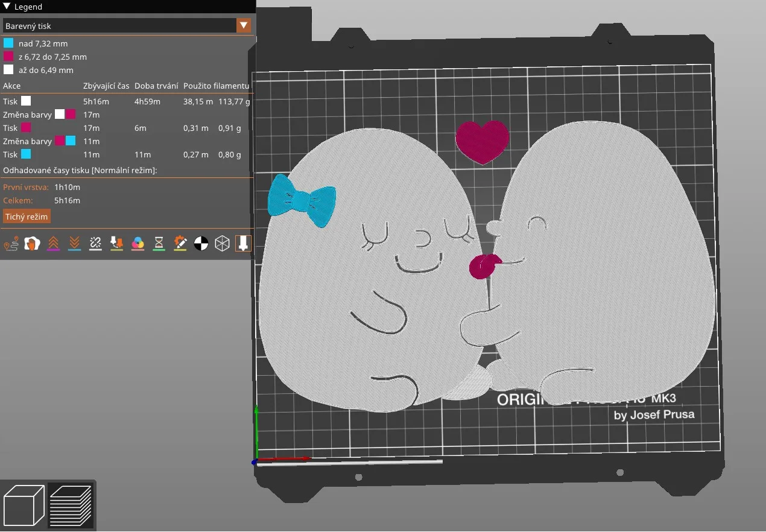Toggle color change markers
This screenshot has height=532, width=766.
[138, 243]
